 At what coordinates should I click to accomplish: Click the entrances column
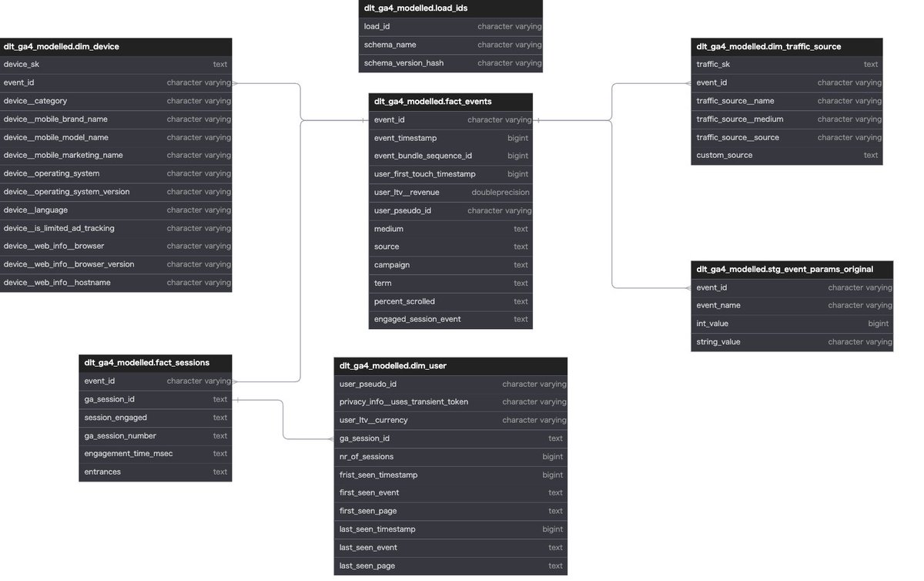[156, 472]
